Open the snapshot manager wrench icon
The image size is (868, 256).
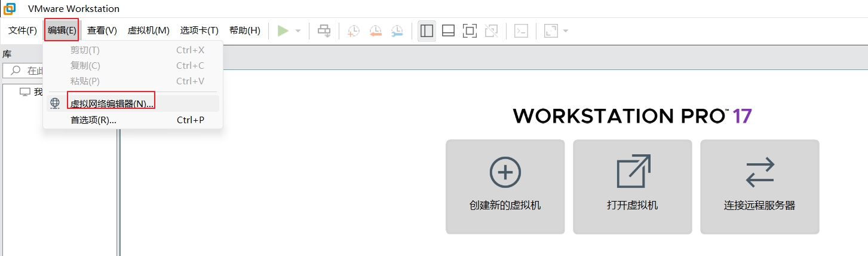pos(397,31)
